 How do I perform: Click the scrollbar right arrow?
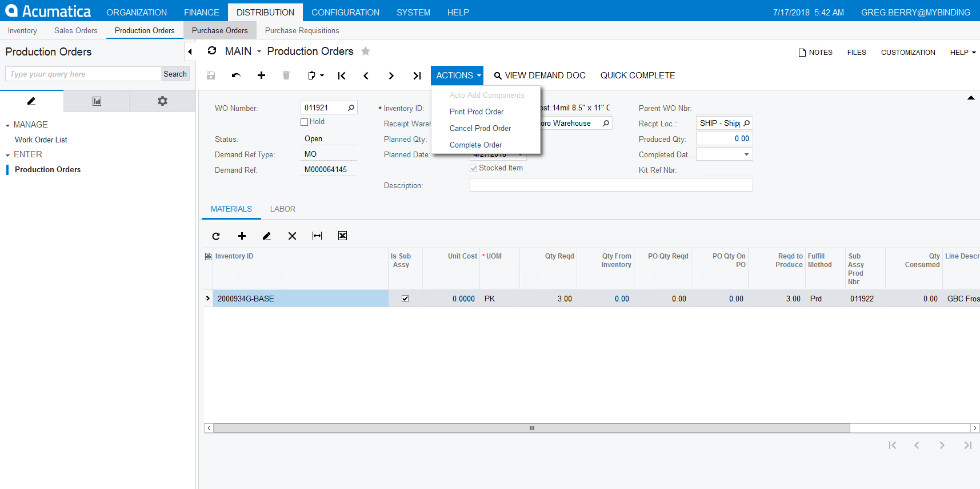click(x=975, y=428)
